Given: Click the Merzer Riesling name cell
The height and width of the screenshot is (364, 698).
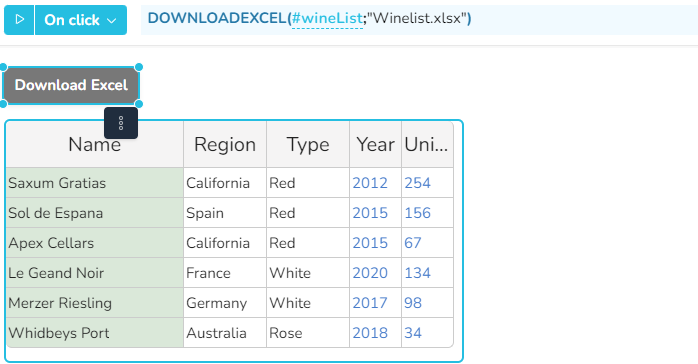Looking at the screenshot, I should point(94,303).
